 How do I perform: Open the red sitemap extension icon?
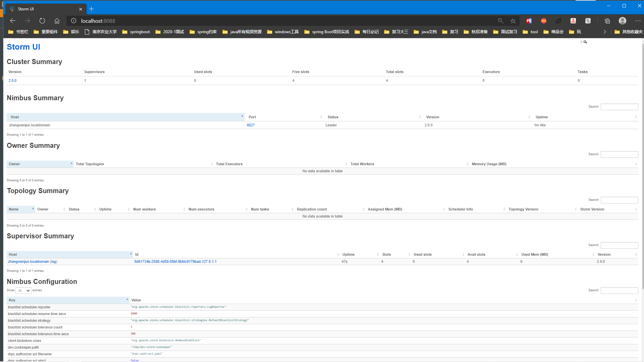[573, 21]
